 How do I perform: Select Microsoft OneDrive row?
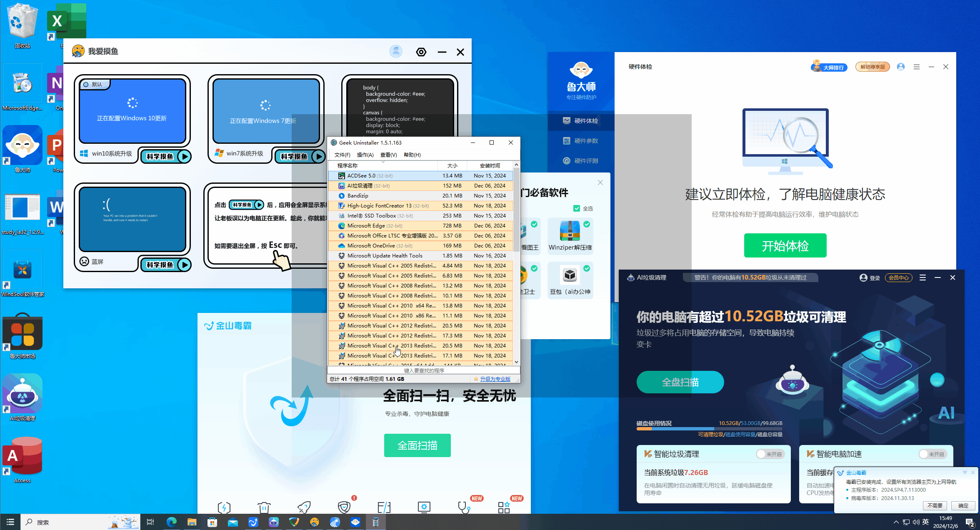[x=420, y=245]
